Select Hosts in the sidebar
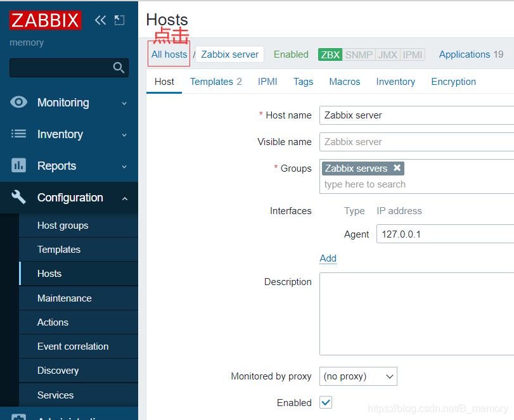The height and width of the screenshot is (420, 514). click(79, 274)
